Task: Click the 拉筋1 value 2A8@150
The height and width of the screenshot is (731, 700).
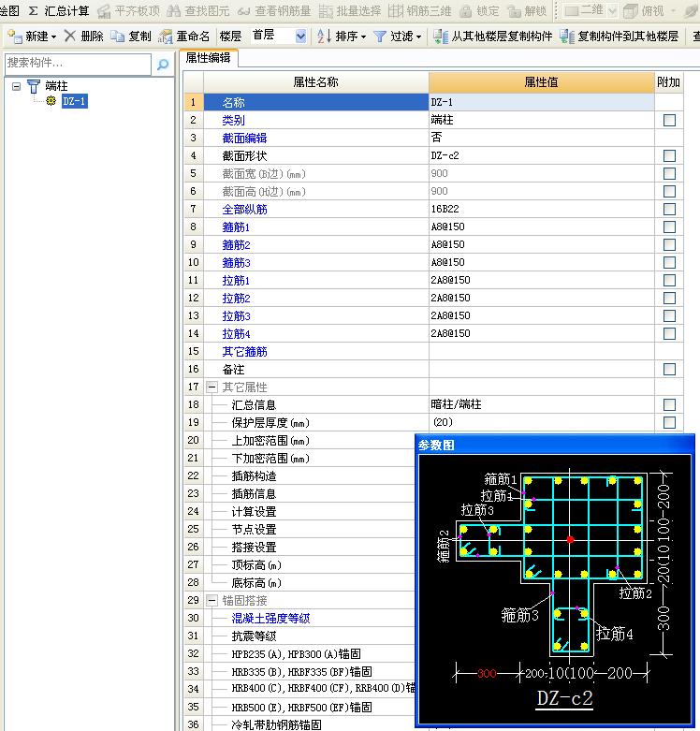Action: [x=541, y=280]
